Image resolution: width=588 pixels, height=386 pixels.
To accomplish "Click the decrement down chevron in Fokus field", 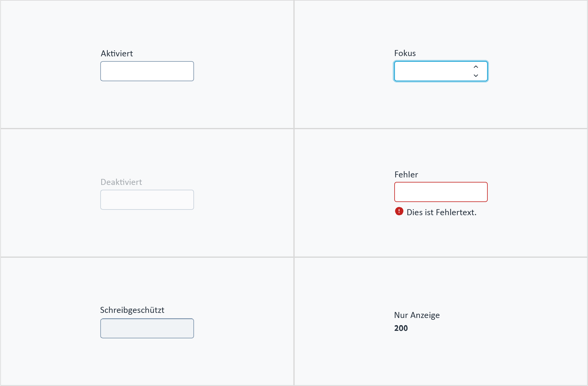I will tap(476, 76).
